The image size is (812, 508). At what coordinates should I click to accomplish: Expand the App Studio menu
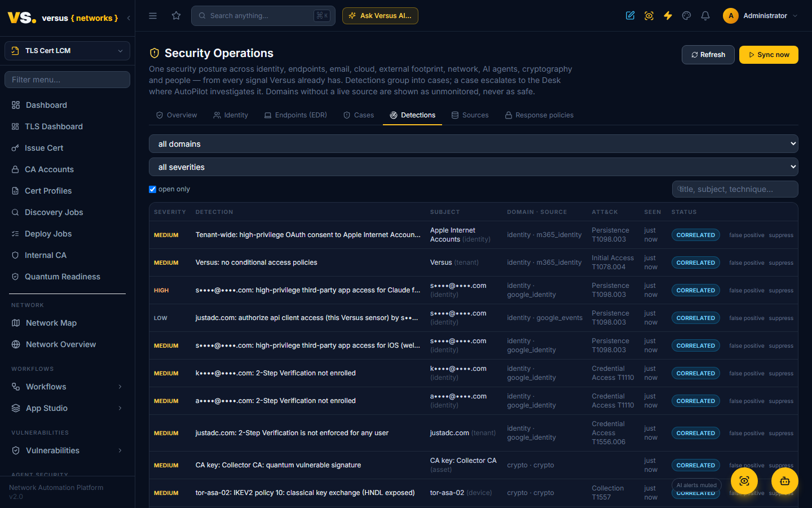(67, 408)
